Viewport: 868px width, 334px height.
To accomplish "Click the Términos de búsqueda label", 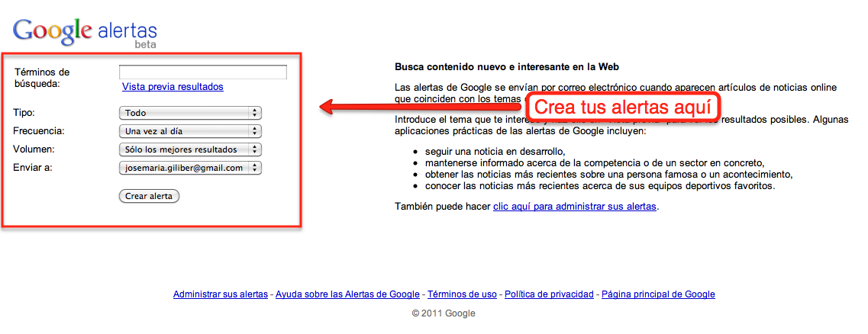I will point(42,78).
